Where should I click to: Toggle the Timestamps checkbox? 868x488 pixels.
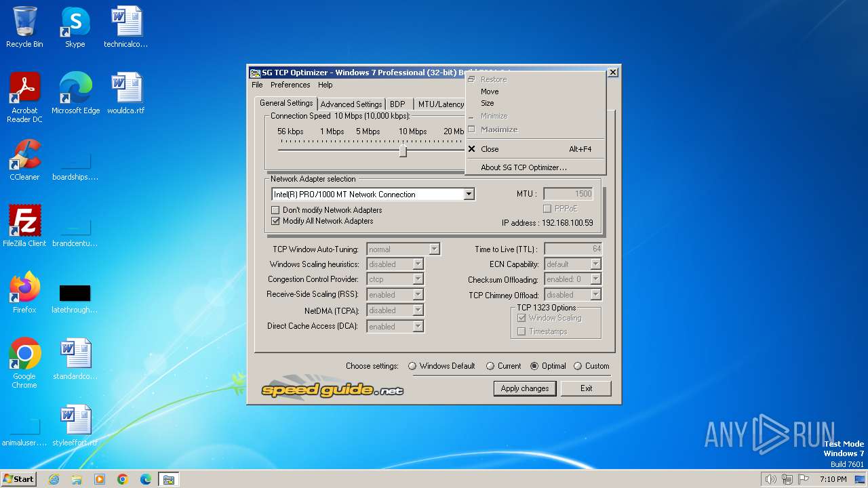click(521, 331)
